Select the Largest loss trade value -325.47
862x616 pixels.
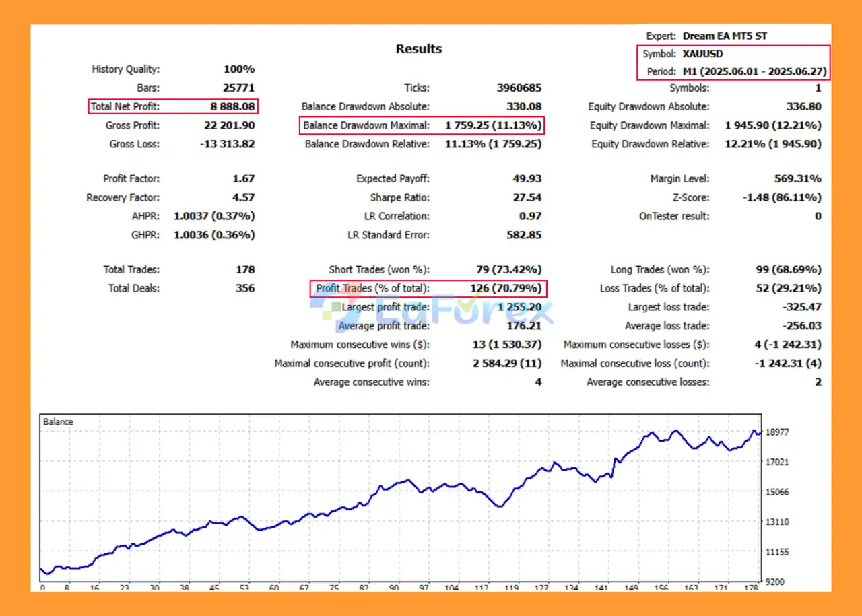801,307
